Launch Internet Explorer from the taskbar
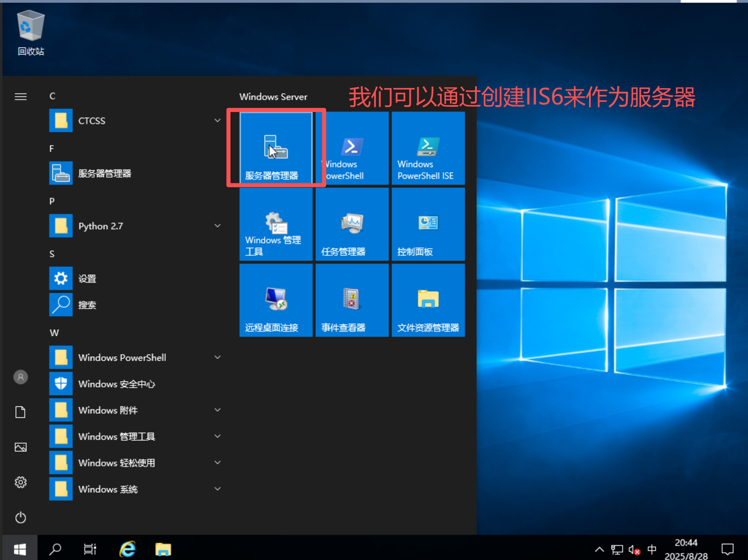Viewport: 748px width, 560px height. coord(127,549)
